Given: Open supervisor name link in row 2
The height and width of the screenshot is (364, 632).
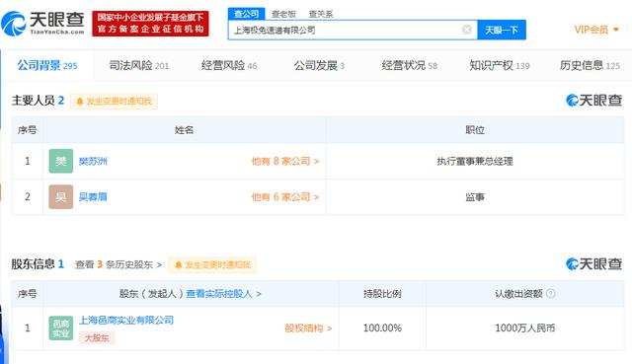Looking at the screenshot, I should tap(93, 197).
